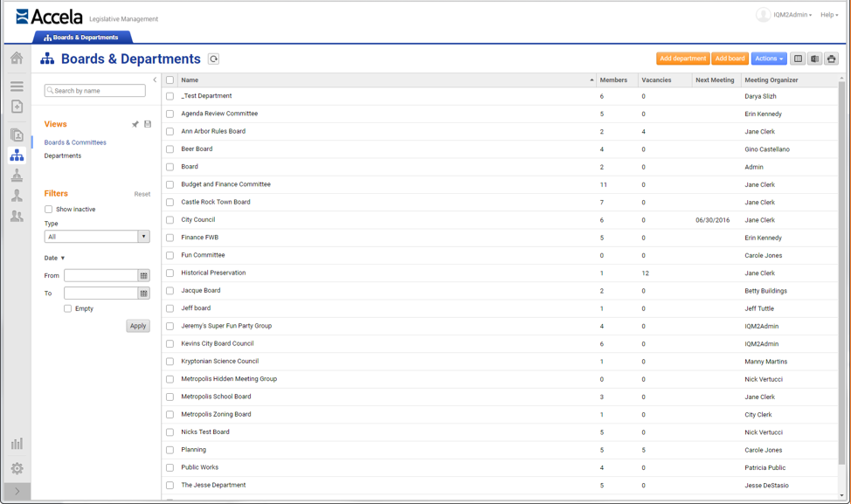Sort by the Members column header
Image resolution: width=851 pixels, height=504 pixels.
click(x=617, y=79)
